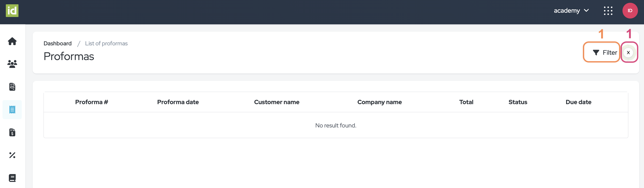Open the dollar invoice icon in sidebar
The height and width of the screenshot is (188, 644).
click(12, 132)
